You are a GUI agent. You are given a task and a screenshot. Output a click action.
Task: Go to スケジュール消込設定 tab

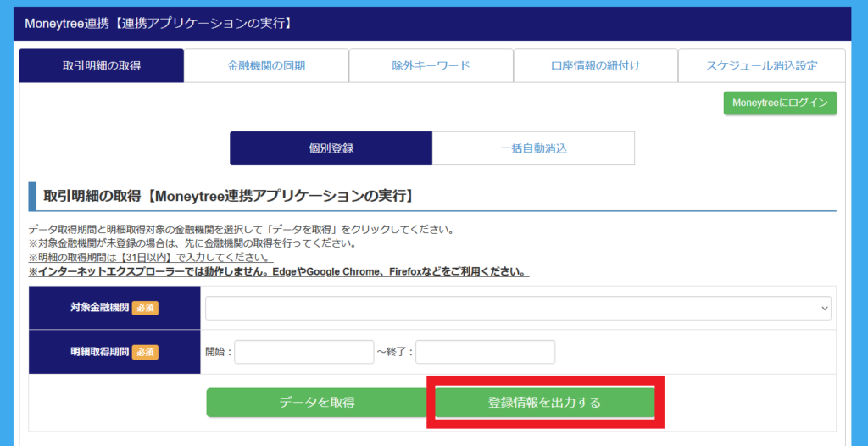point(762,66)
